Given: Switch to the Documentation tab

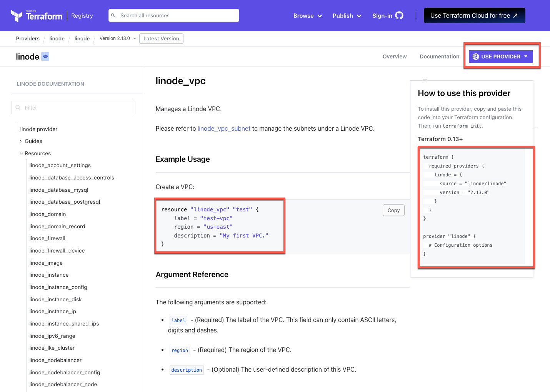Looking at the screenshot, I should [x=439, y=56].
